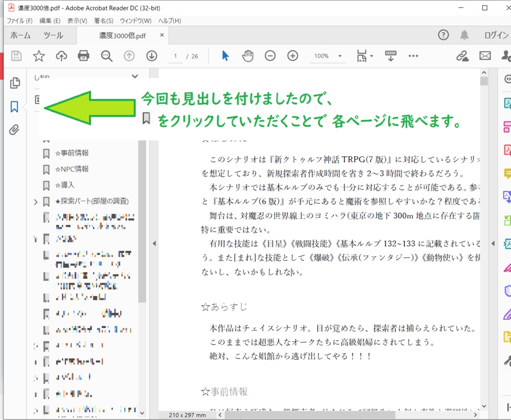Open the protect shield tool icon
The height and width of the screenshot is (420, 511).
click(x=508, y=291)
